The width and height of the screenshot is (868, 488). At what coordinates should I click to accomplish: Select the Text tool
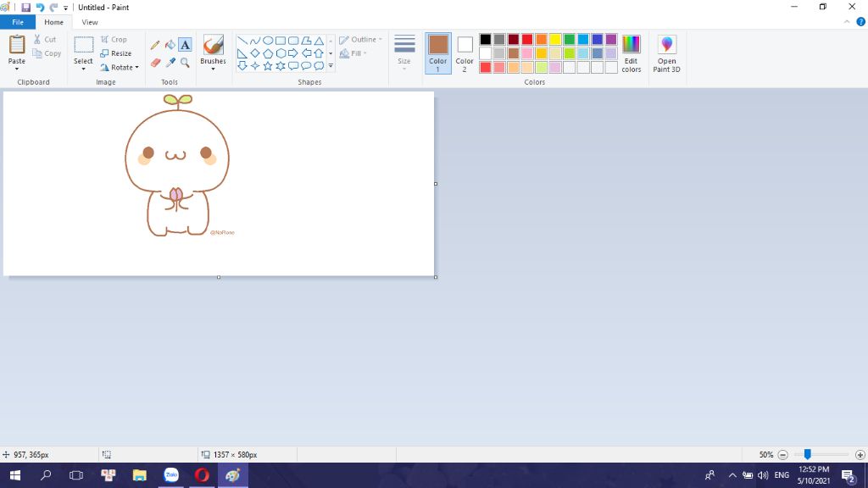(185, 45)
